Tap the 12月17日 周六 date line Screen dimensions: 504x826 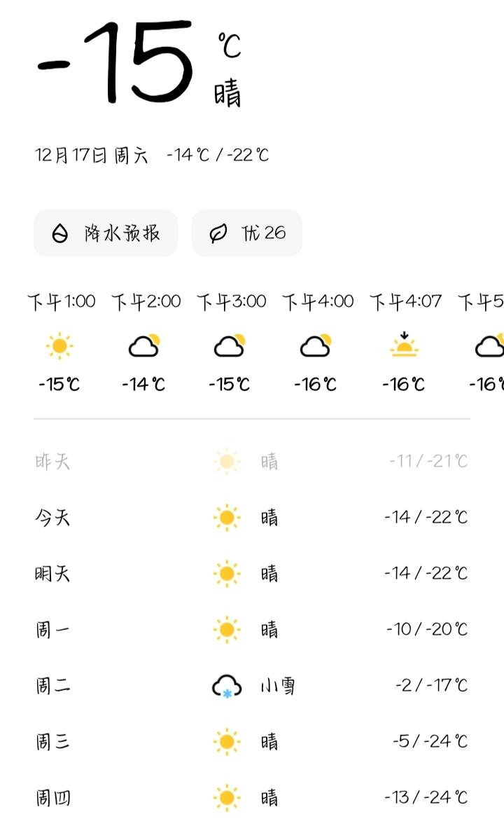point(92,156)
